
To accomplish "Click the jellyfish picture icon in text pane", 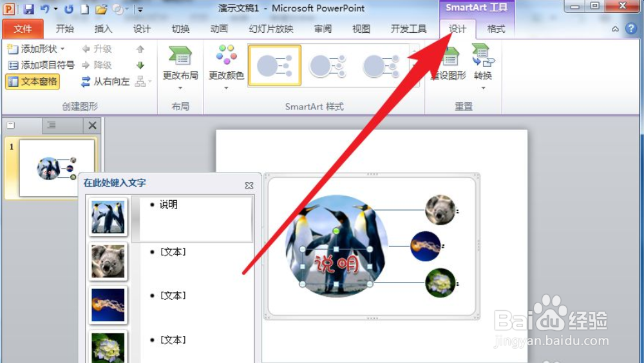I will coord(108,304).
